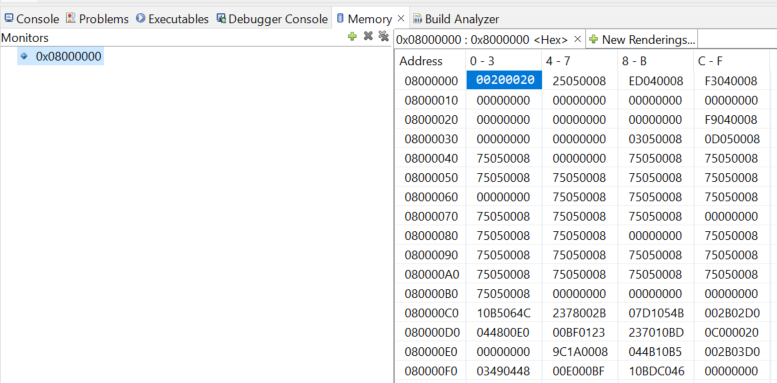
Task: Select cell 03490448
Action: click(x=503, y=371)
